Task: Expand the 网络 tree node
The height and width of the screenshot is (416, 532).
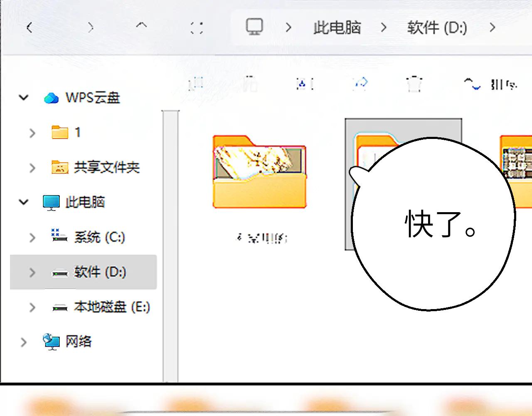Action: (24, 342)
